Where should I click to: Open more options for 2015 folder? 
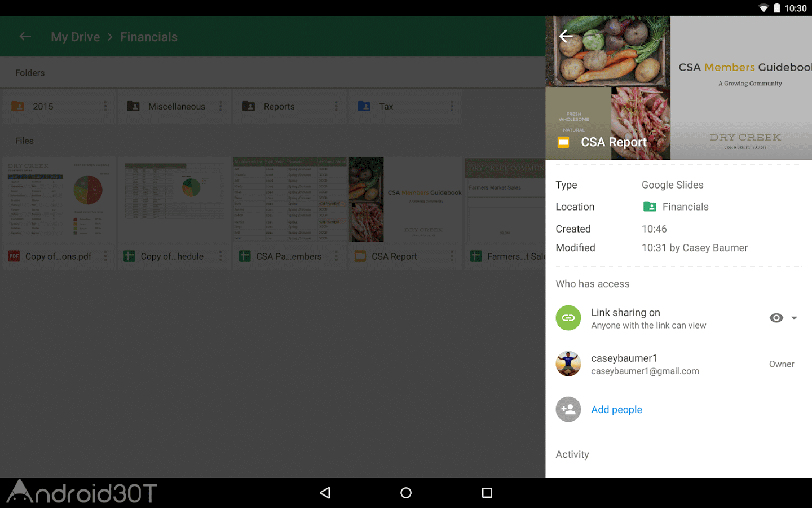(105, 106)
